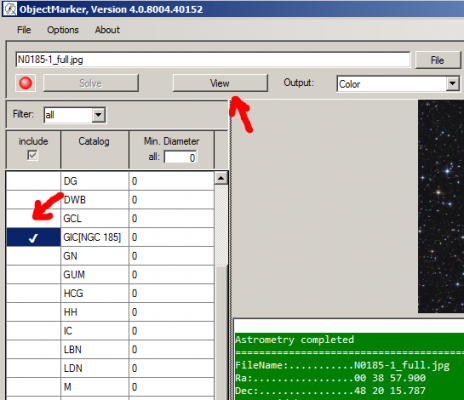Click the View button
The image size is (464, 400).
point(220,83)
